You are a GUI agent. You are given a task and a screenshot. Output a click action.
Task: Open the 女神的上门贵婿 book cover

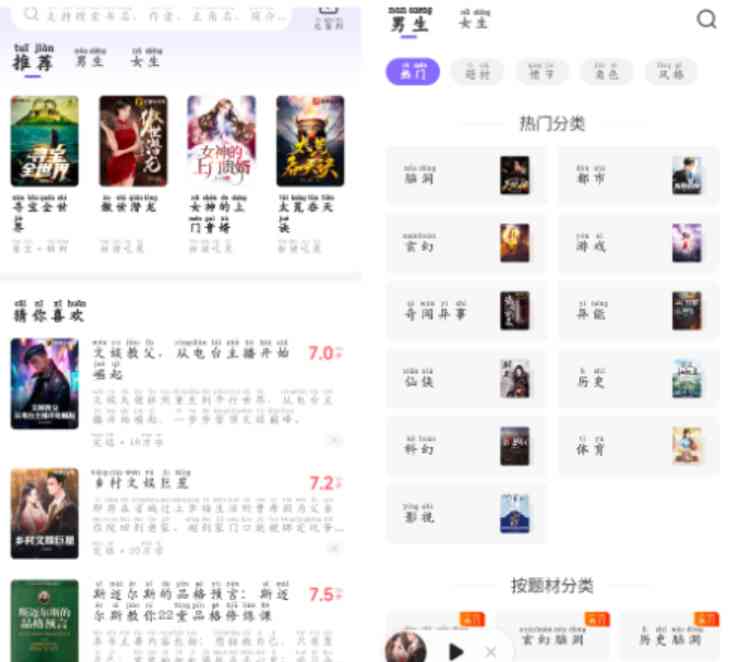coord(222,141)
